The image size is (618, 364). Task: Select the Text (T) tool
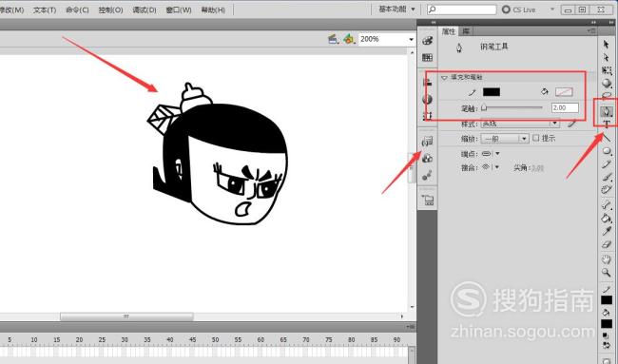pos(607,125)
